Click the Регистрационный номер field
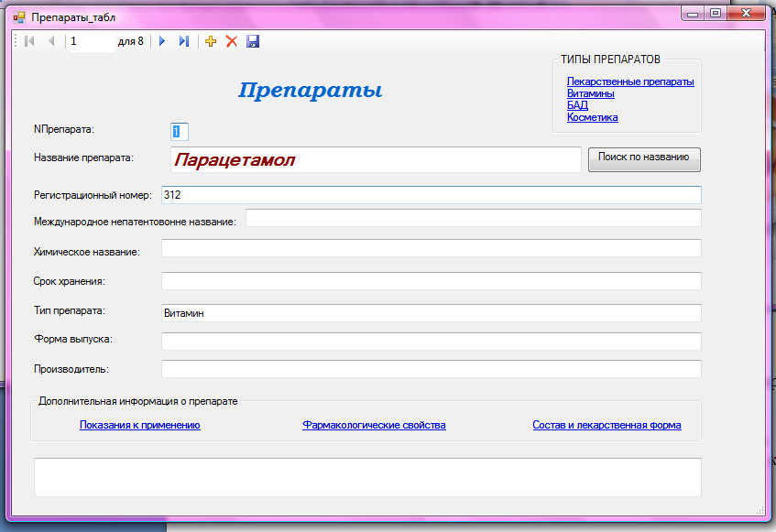Image resolution: width=776 pixels, height=532 pixels. click(431, 195)
